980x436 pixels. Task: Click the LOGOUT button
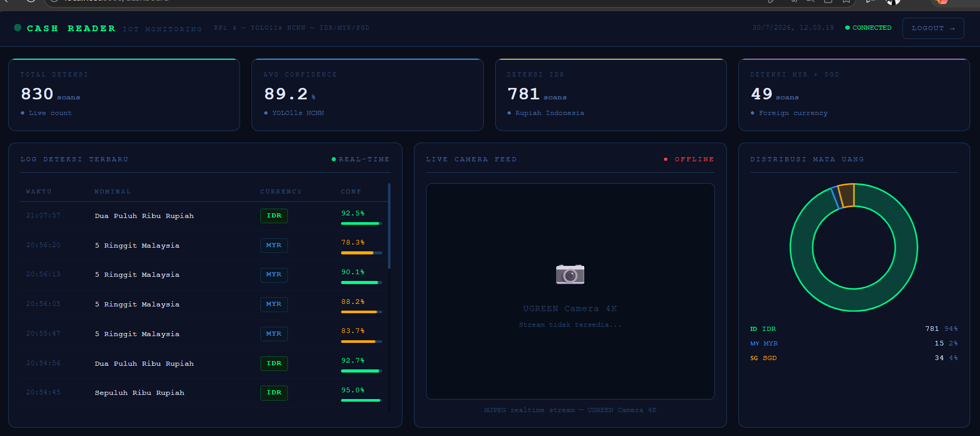coord(933,28)
